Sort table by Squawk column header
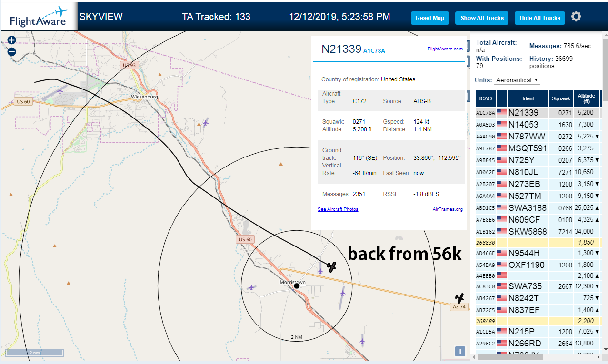Image resolution: width=608 pixels, height=364 pixels. tap(561, 98)
